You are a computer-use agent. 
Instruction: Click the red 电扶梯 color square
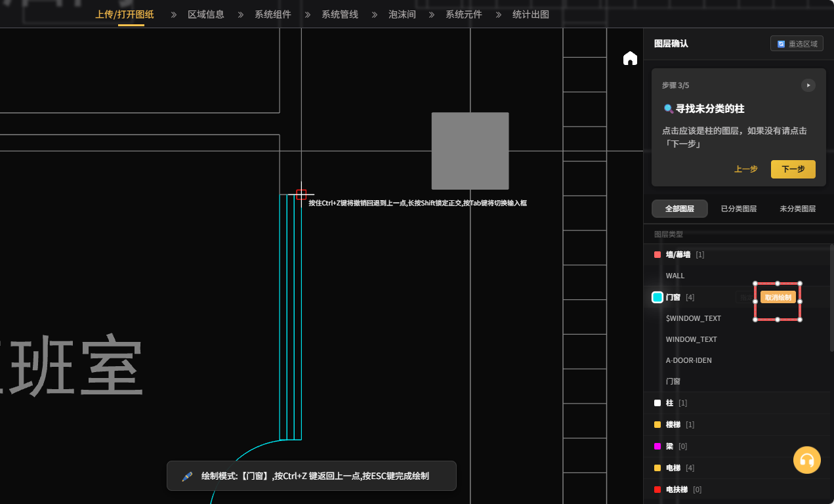(x=657, y=490)
